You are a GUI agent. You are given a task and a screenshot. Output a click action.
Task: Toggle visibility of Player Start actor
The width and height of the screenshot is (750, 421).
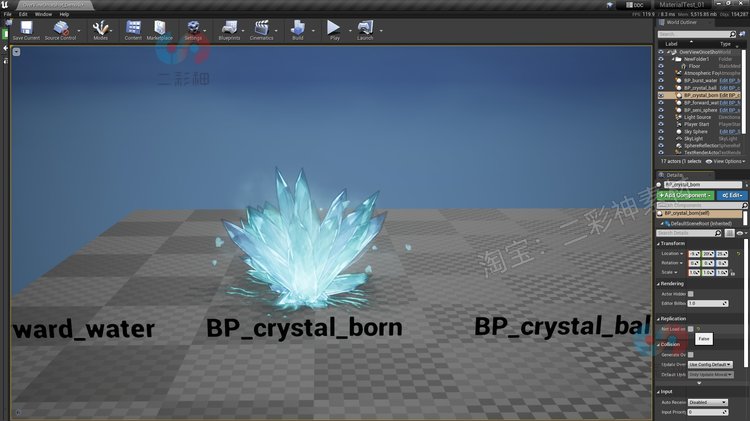661,124
